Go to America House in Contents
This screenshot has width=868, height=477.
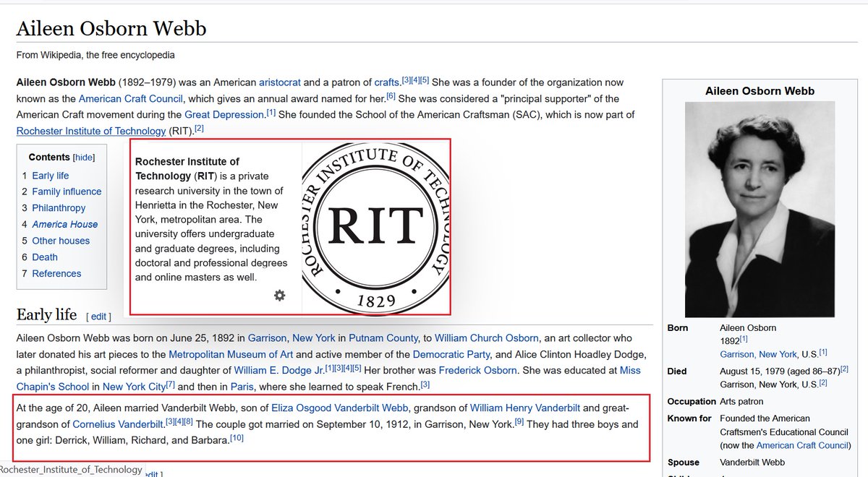65,225
